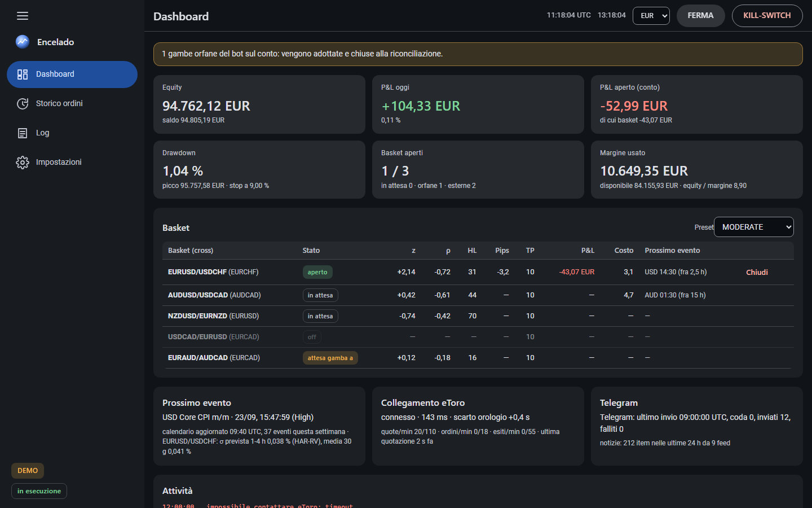Image resolution: width=812 pixels, height=508 pixels.
Task: Click the Dashboard page title
Action: pyautogui.click(x=181, y=16)
